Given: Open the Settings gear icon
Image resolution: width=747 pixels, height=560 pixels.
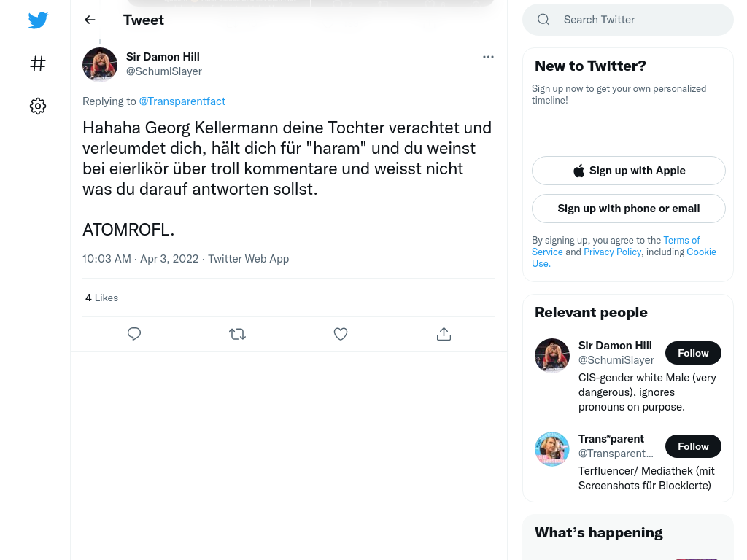Looking at the screenshot, I should point(38,106).
